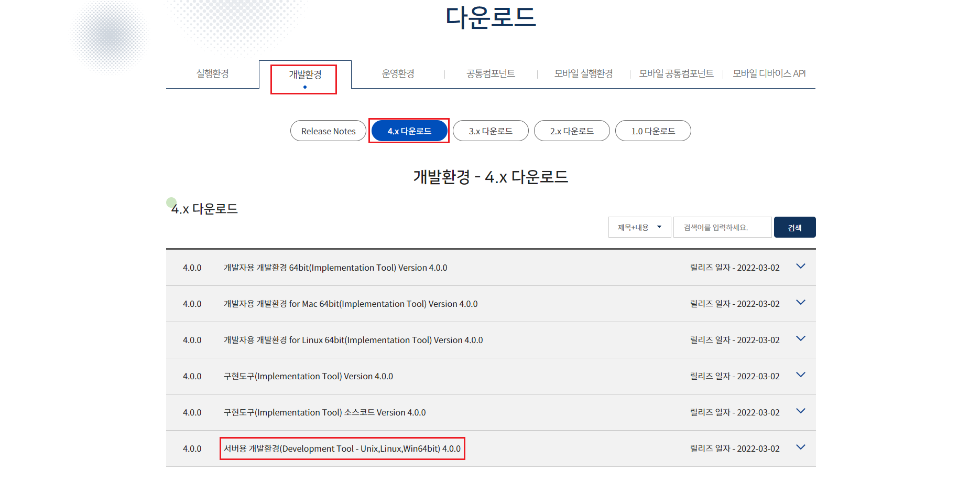The width and height of the screenshot is (980, 480).
Task: Go to the 공통컴포넌트 tab
Action: (491, 74)
